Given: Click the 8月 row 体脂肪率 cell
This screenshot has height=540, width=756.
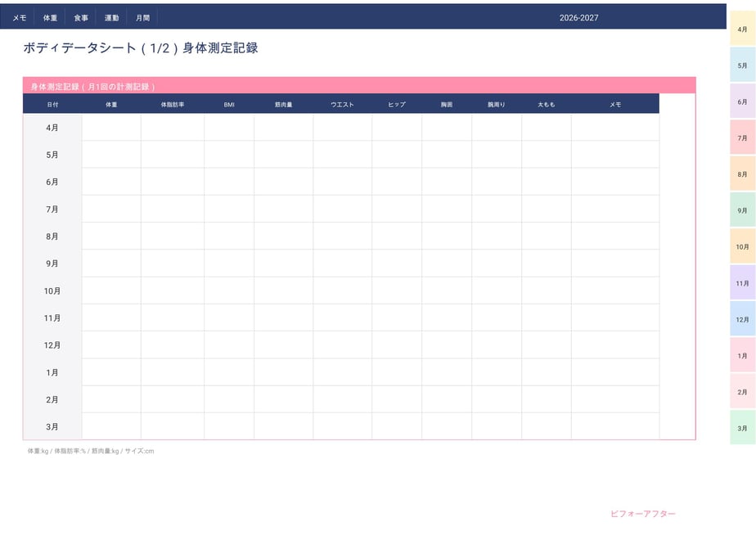Looking at the screenshot, I should pos(173,236).
